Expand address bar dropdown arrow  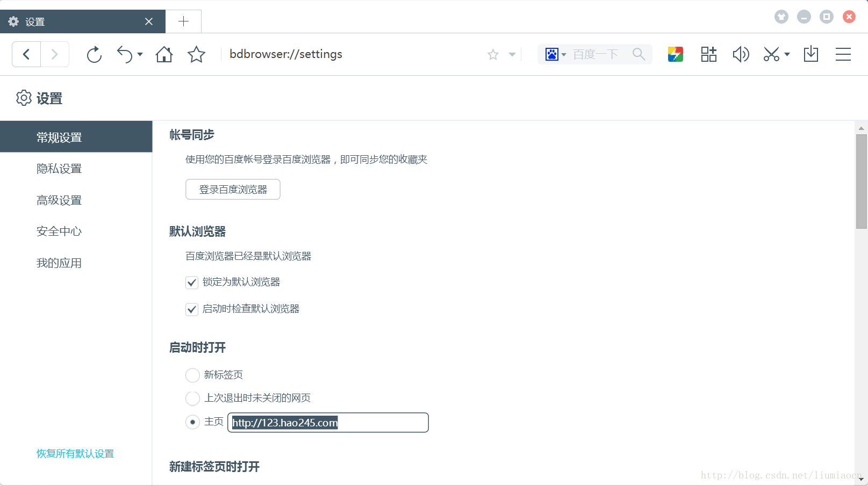pos(512,54)
